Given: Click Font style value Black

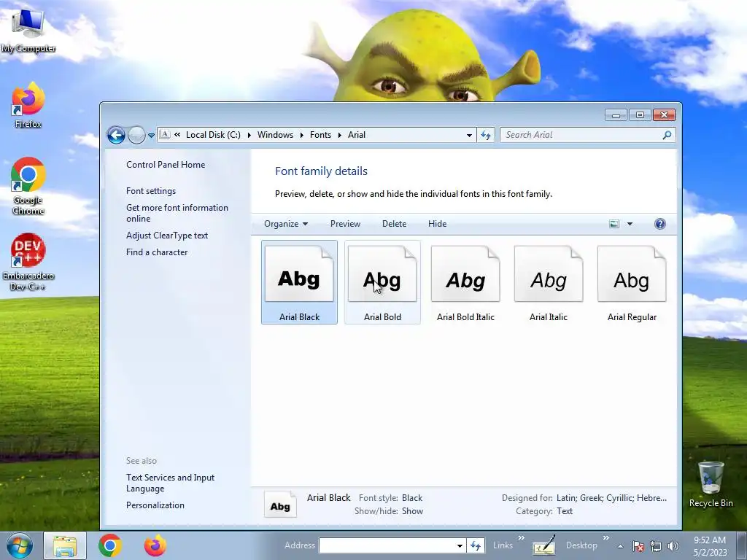Looking at the screenshot, I should 412,498.
